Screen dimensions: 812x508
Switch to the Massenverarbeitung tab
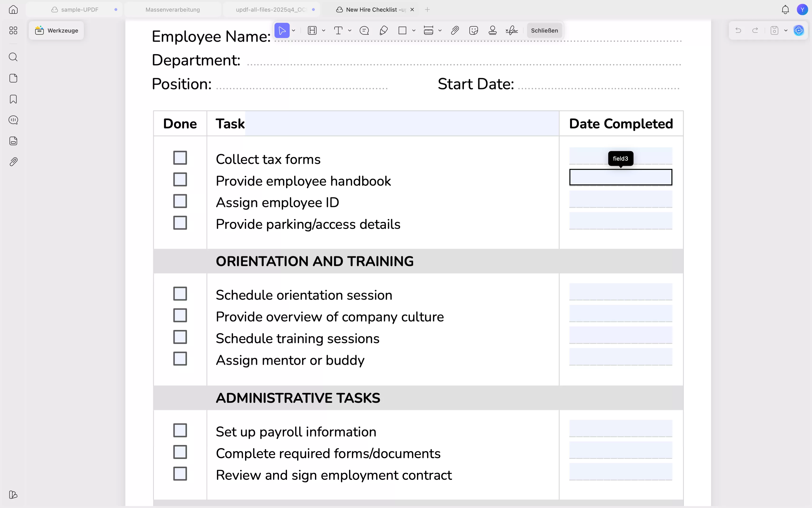[173, 10]
